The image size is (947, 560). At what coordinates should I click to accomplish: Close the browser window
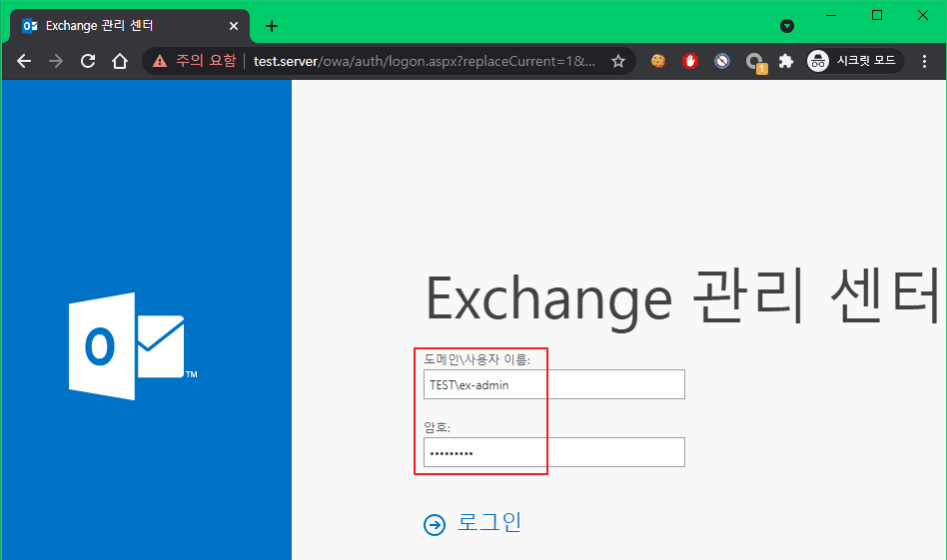click(x=923, y=15)
